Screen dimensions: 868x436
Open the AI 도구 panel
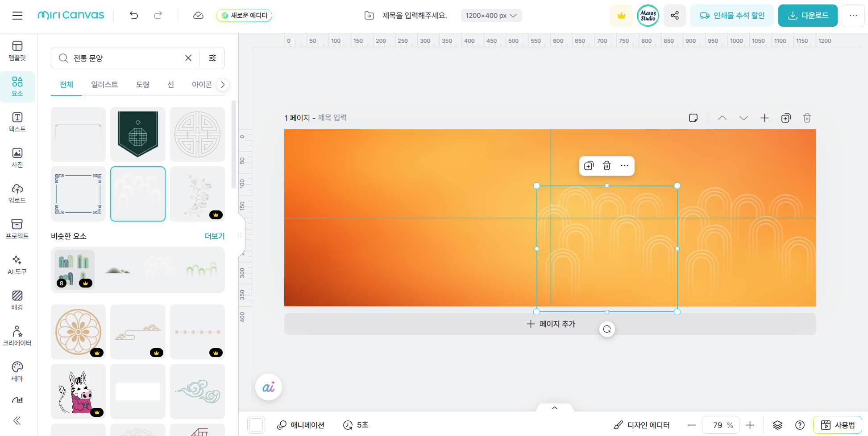point(17,264)
